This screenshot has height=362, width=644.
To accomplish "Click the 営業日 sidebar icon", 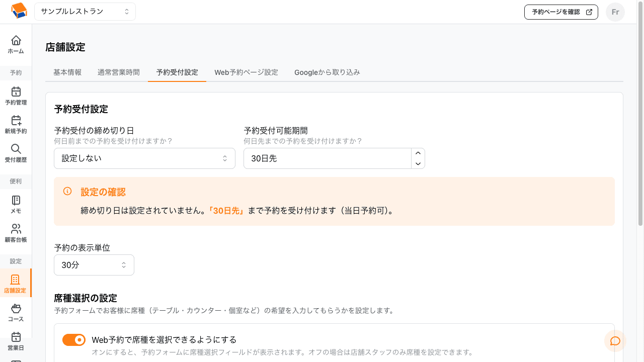I will 16,340.
